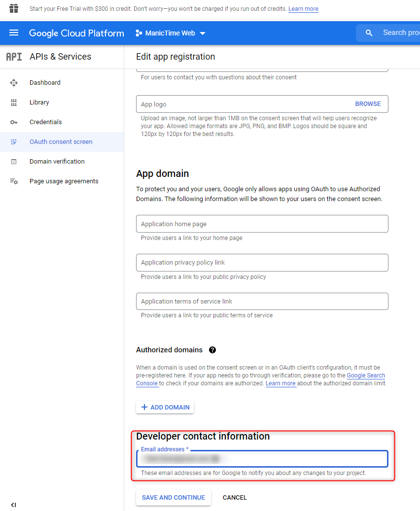
Task: Open the hamburger navigation menu
Action: (x=14, y=33)
